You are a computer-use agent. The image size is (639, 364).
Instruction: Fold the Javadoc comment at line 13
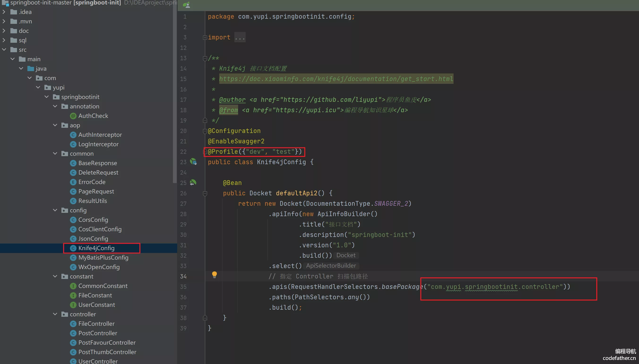tap(205, 59)
